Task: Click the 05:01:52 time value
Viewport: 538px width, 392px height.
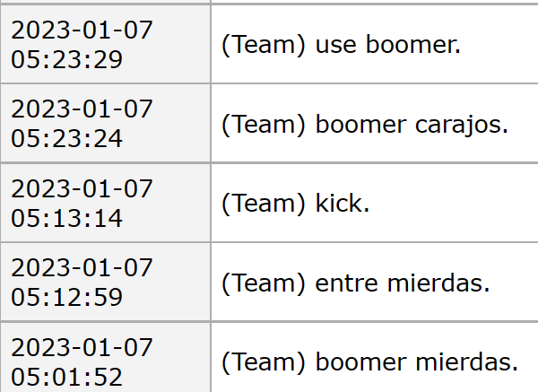Action: (x=67, y=377)
